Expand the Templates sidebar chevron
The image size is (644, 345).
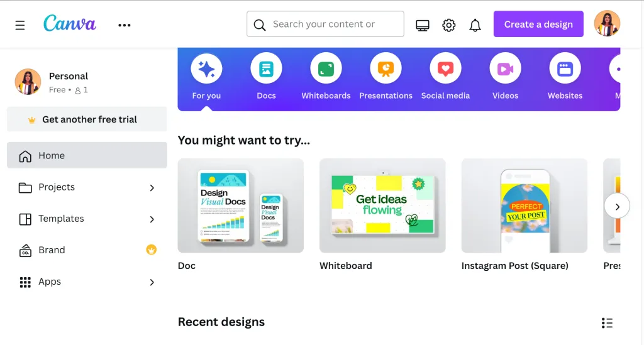tap(152, 219)
